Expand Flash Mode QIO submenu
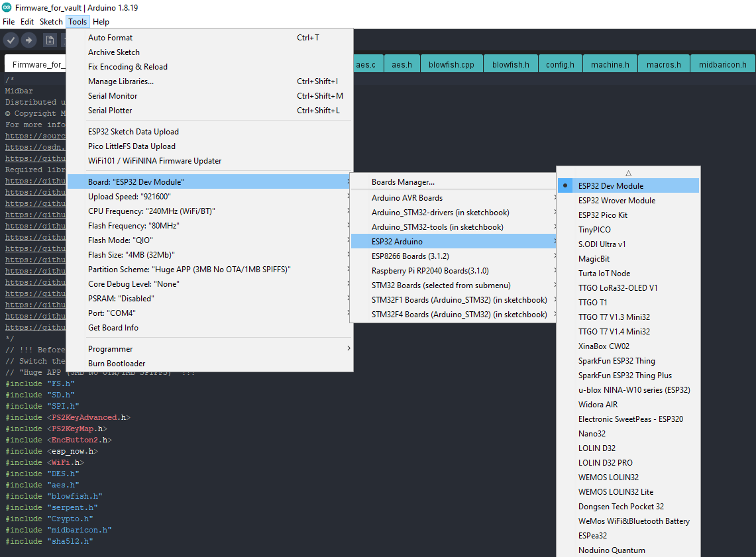This screenshot has width=756, height=557. (209, 240)
